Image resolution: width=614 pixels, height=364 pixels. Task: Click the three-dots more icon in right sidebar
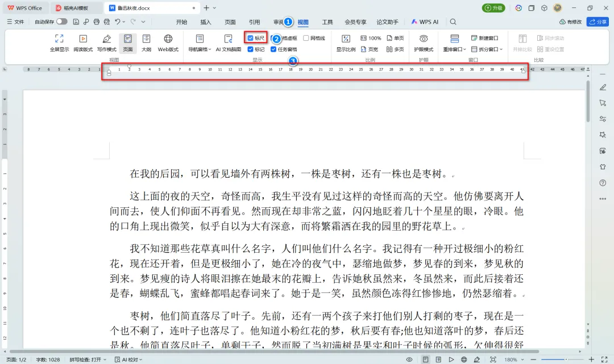point(603,199)
